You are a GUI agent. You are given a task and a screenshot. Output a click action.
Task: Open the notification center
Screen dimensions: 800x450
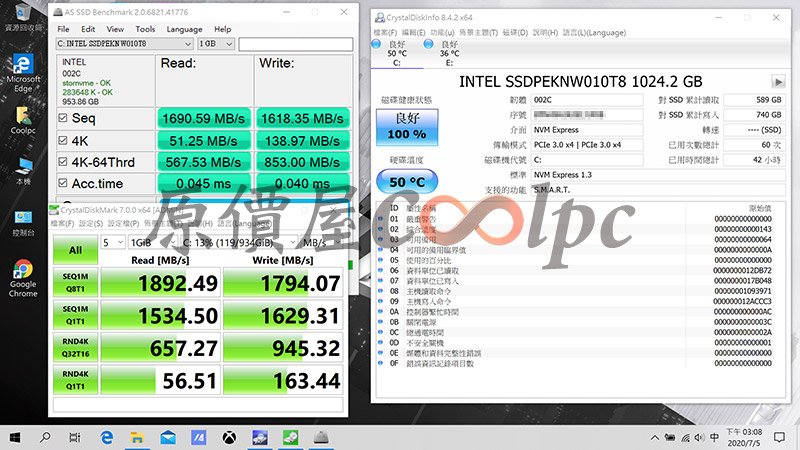(x=779, y=437)
